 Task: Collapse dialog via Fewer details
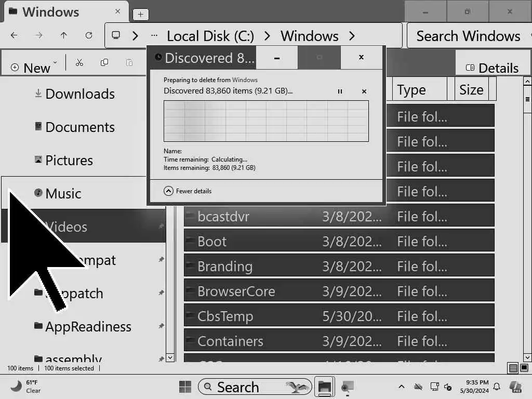pos(187,191)
